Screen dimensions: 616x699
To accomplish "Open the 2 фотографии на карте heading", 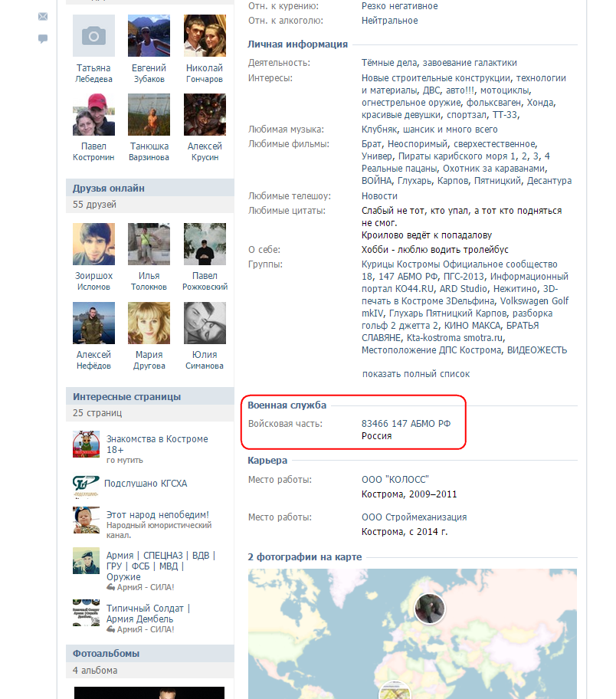I will coord(305,556).
